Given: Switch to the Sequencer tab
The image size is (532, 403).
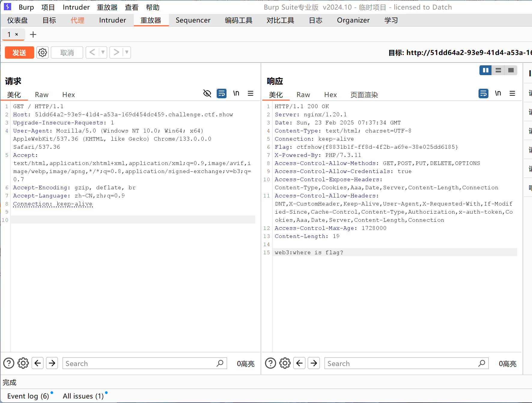Looking at the screenshot, I should (x=193, y=20).
